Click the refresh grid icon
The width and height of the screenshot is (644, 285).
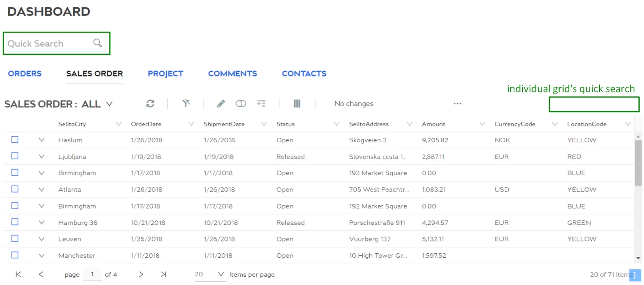(x=150, y=103)
